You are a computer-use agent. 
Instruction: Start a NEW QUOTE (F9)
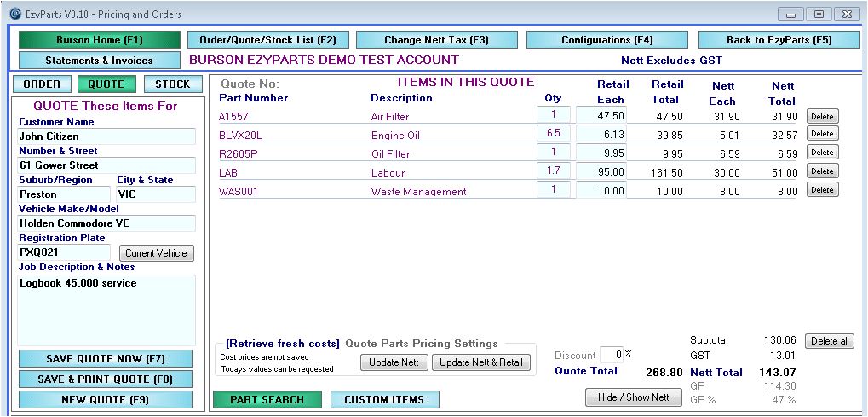point(105,400)
